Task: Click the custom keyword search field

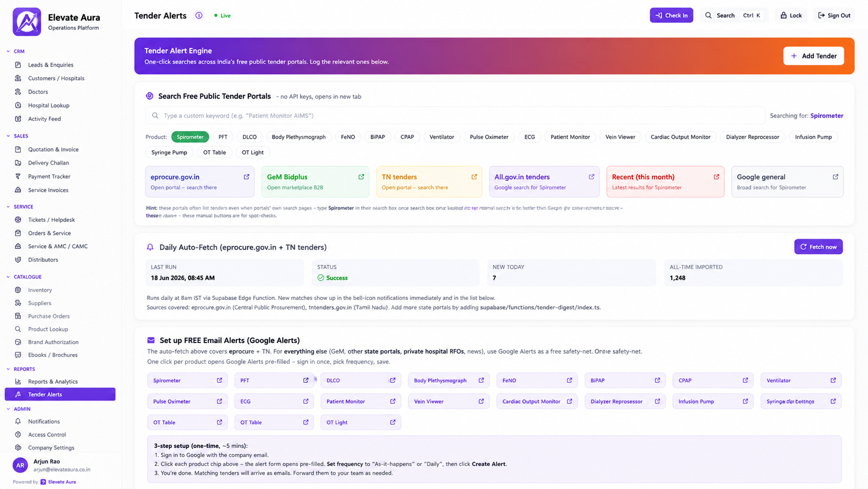Action: click(455, 116)
